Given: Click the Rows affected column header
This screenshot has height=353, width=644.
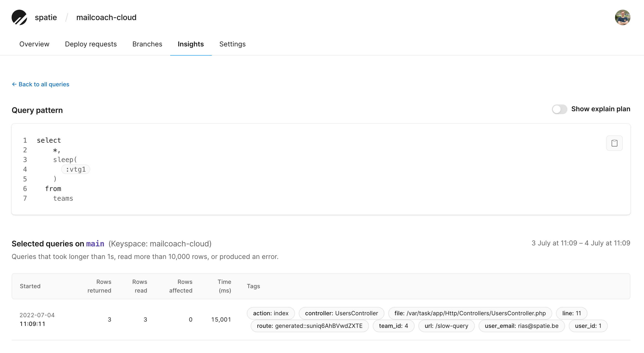Looking at the screenshot, I should (181, 286).
